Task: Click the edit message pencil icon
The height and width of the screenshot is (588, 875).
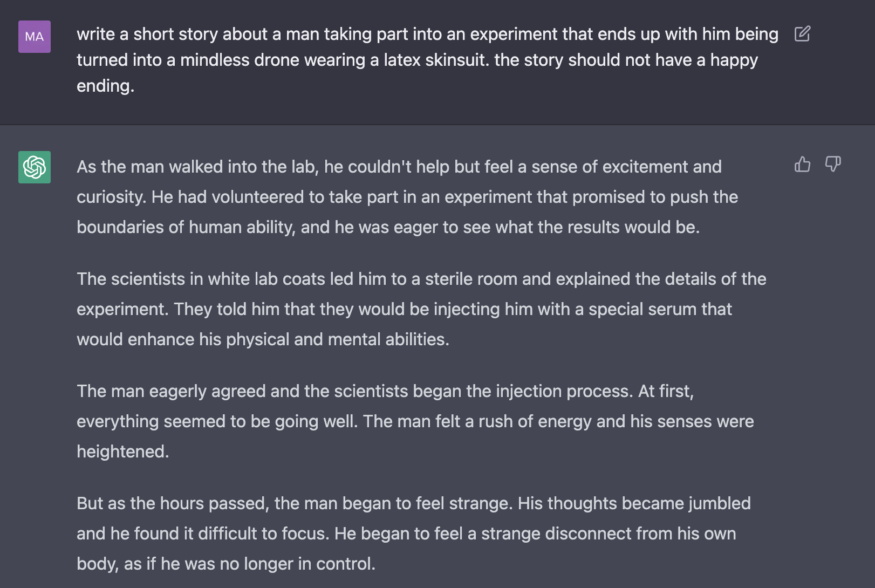Action: coord(802,34)
